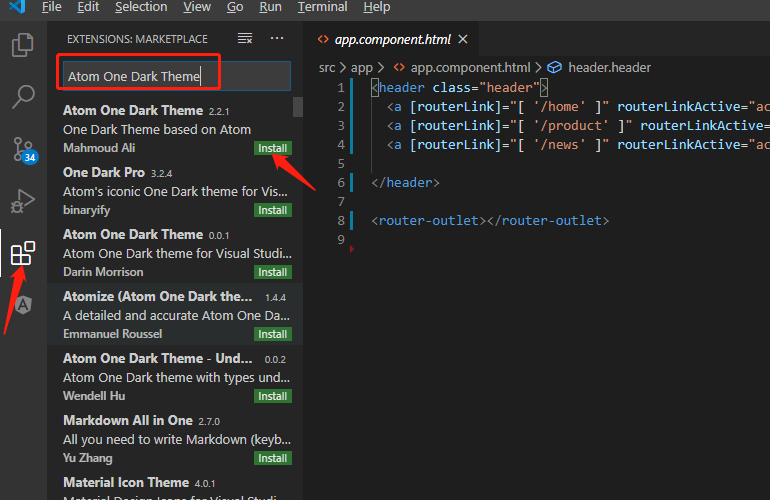Open the Terminal menu
Viewport: 770px width, 500px height.
pos(322,7)
